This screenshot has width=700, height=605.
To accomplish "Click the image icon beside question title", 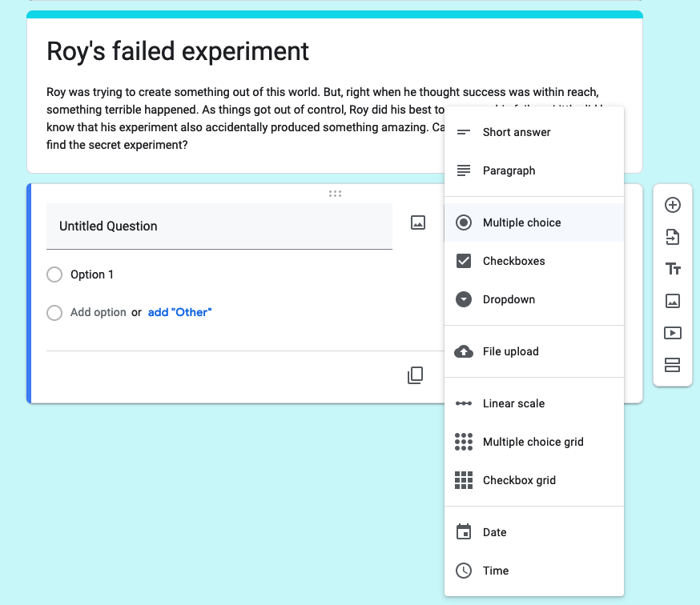I will pyautogui.click(x=417, y=223).
